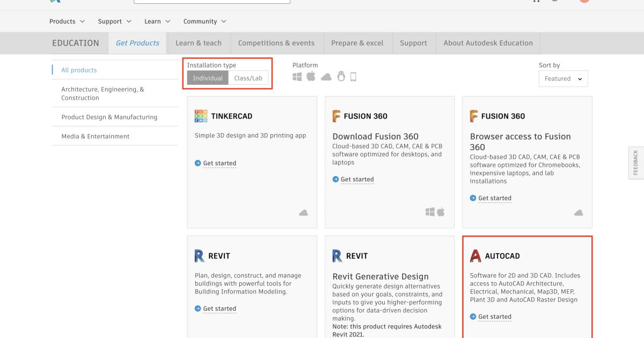The height and width of the screenshot is (338, 644).
Task: Click Get started under AutoCAD
Action: click(x=495, y=317)
